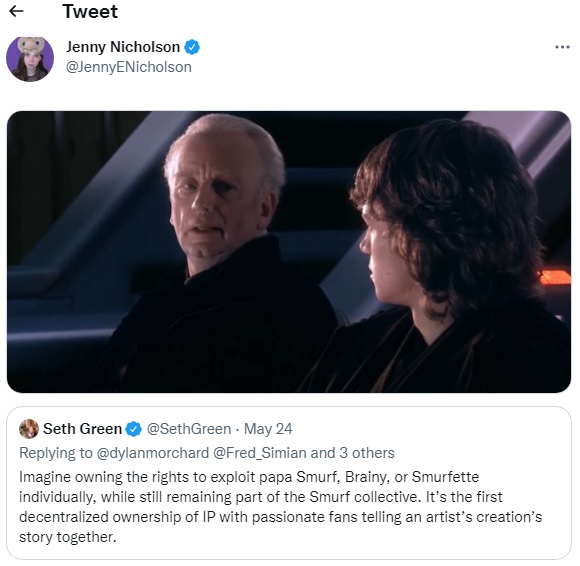Click Seth Green's small profile avatar

[29, 429]
